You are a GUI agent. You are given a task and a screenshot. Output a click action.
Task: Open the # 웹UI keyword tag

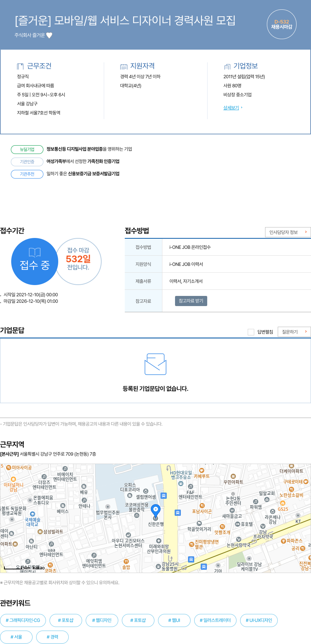[x=174, y=620]
